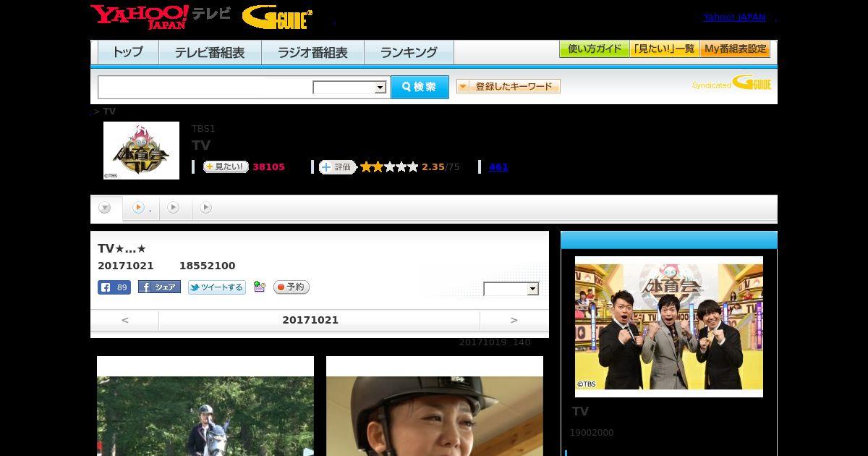Open 使い方ガイド usage guide
This screenshot has height=456, width=868.
[x=594, y=49]
